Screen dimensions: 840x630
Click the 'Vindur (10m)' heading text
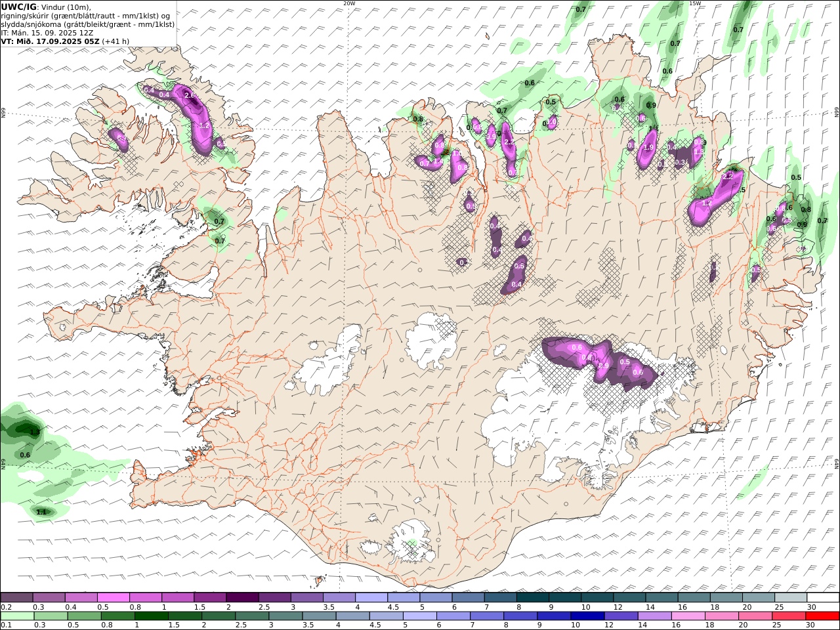[67, 7]
